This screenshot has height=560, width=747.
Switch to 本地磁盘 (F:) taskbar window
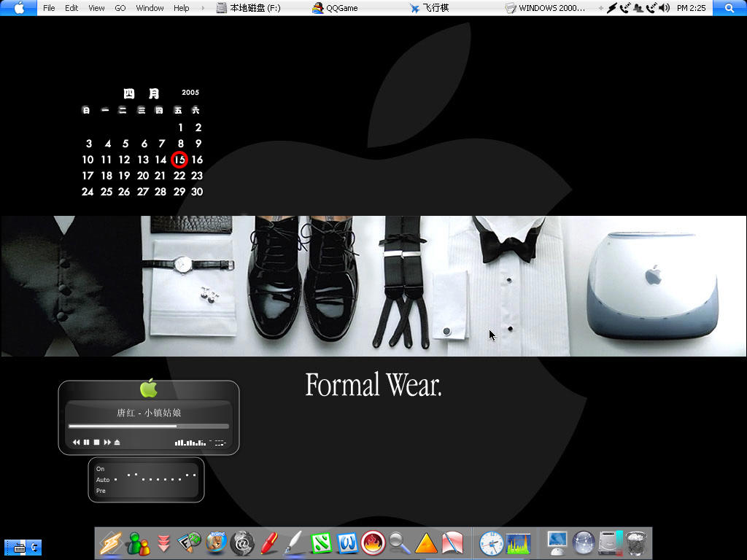(x=249, y=8)
